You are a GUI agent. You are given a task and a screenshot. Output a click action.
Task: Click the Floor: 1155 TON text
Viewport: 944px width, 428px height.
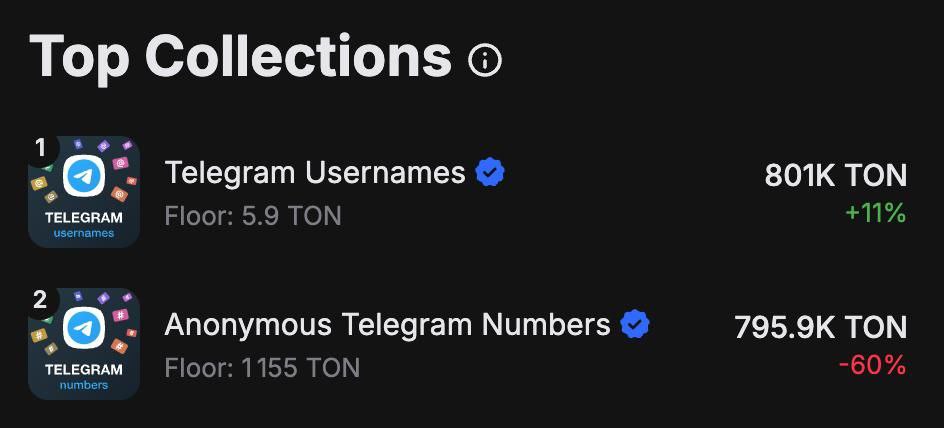click(262, 367)
